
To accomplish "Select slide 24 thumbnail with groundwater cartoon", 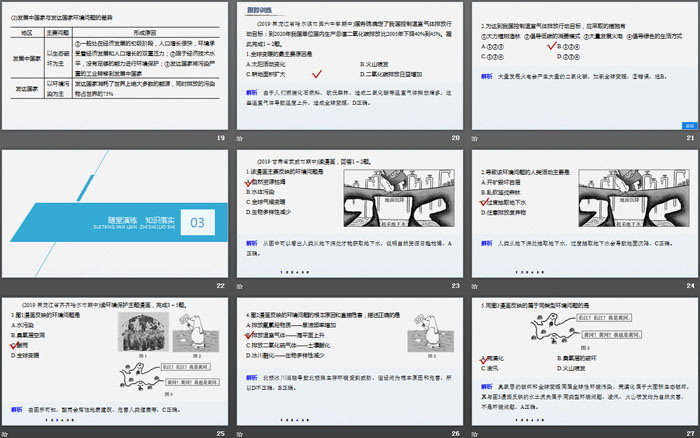I will pyautogui.click(x=585, y=213).
